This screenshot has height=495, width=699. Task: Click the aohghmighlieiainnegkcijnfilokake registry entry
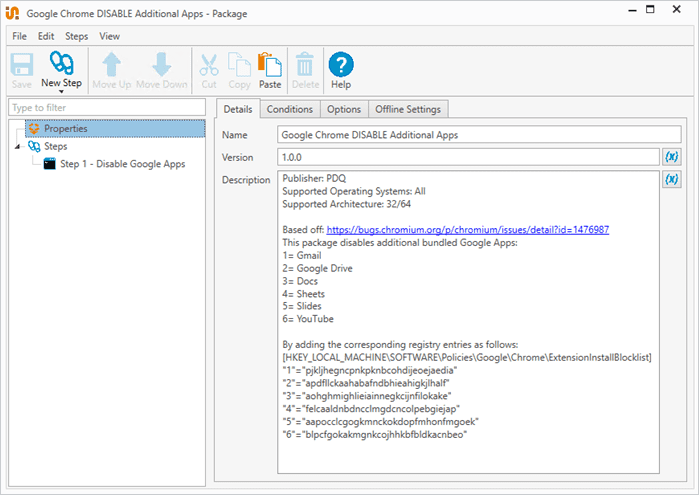(x=367, y=396)
